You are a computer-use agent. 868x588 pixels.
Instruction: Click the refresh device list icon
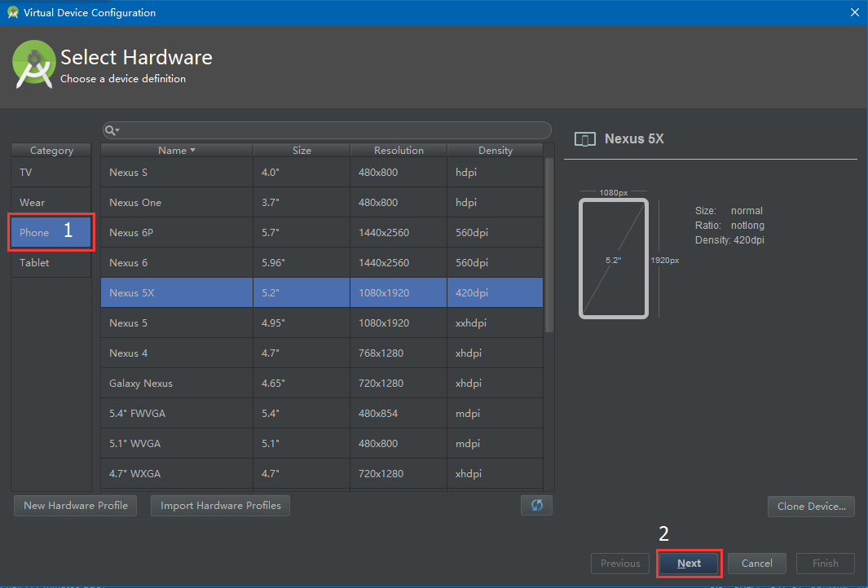[536, 505]
